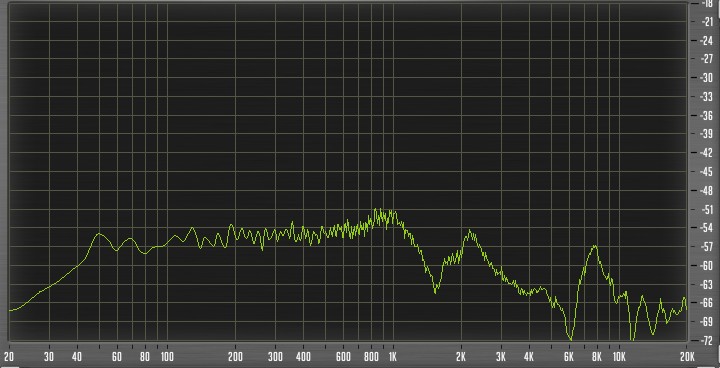Click the -27 dB level label
This screenshot has height=368, width=720.
pos(707,59)
